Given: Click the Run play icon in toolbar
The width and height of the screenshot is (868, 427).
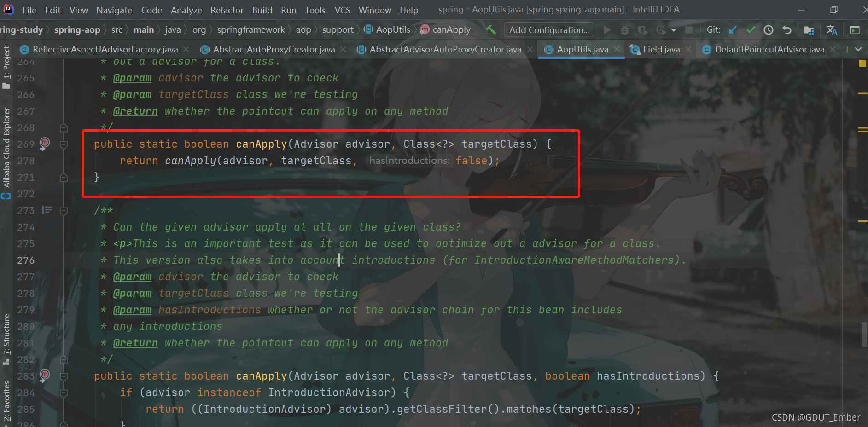Looking at the screenshot, I should click(x=607, y=30).
